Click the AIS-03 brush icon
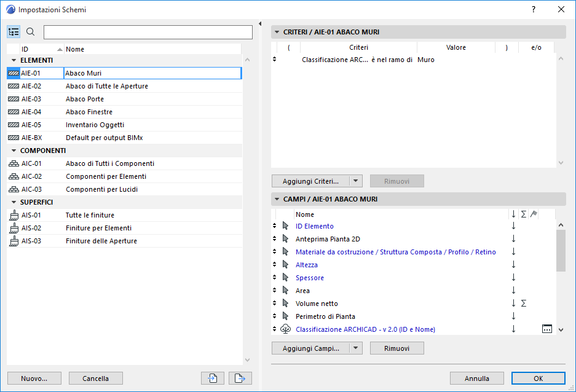 (x=14, y=241)
